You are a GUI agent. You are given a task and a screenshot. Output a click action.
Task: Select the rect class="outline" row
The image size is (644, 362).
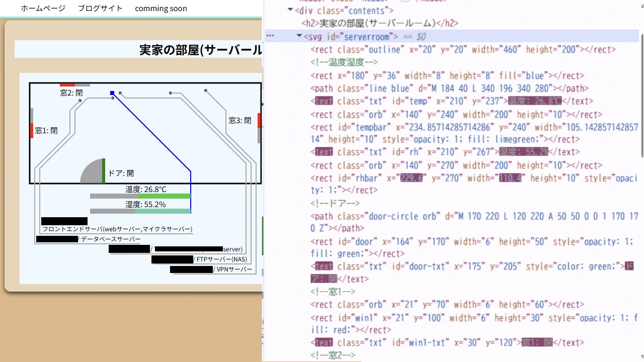click(463, 49)
